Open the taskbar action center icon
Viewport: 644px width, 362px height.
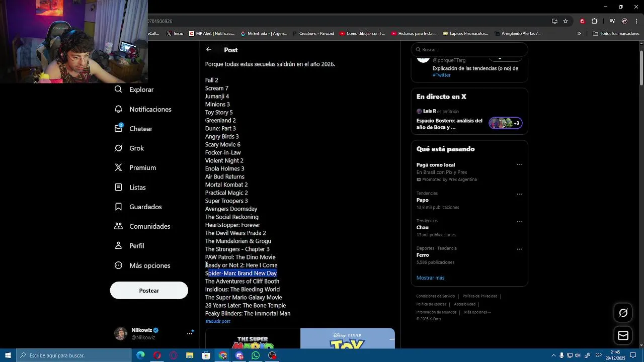[x=633, y=355]
